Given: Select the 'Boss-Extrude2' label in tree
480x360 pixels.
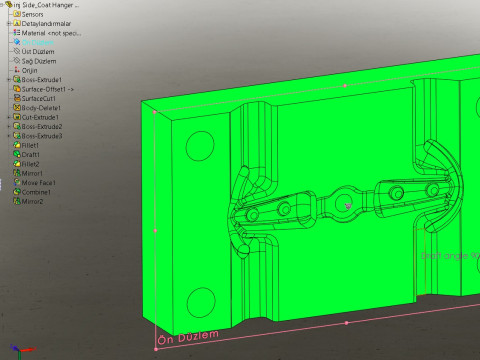Looking at the screenshot, I should pyautogui.click(x=42, y=126).
